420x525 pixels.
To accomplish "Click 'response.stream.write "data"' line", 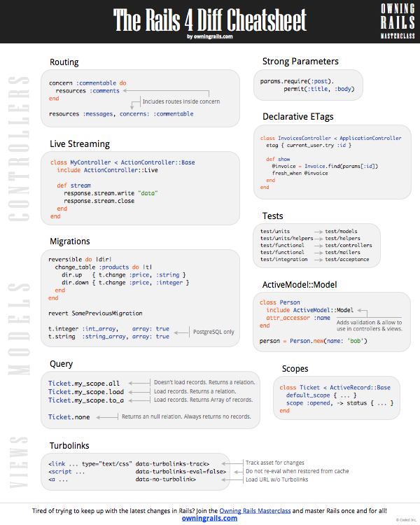I will point(111,193).
